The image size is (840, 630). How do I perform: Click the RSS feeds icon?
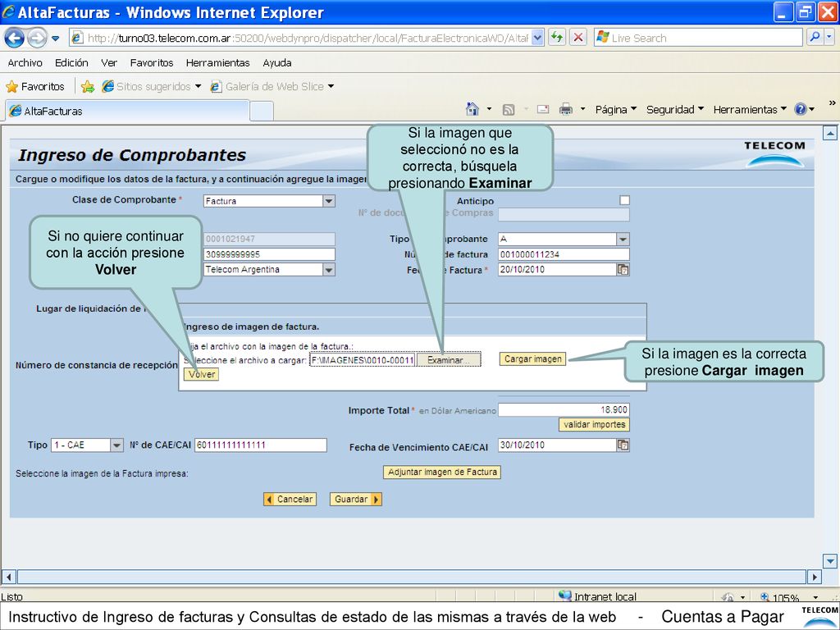509,110
